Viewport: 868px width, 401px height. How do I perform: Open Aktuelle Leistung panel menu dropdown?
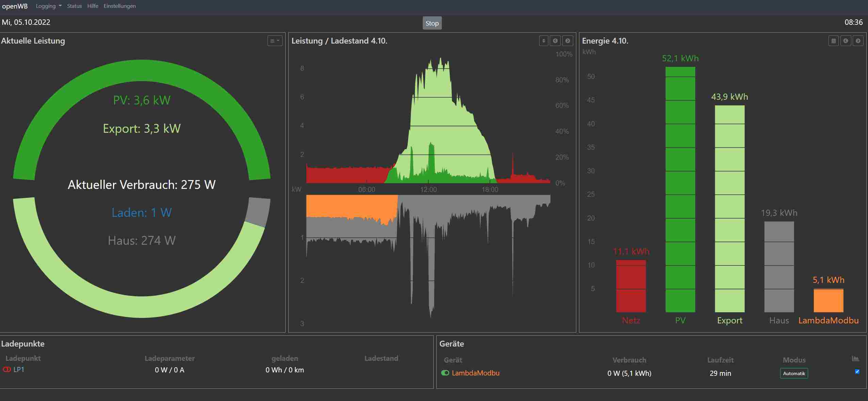tap(275, 41)
